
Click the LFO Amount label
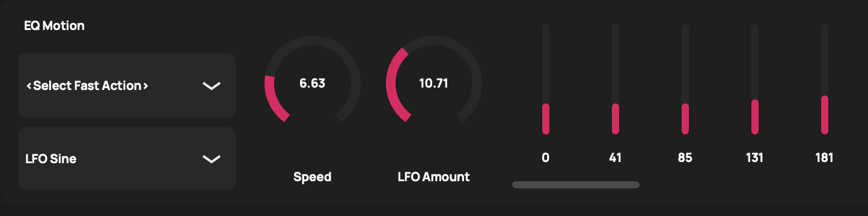(433, 177)
